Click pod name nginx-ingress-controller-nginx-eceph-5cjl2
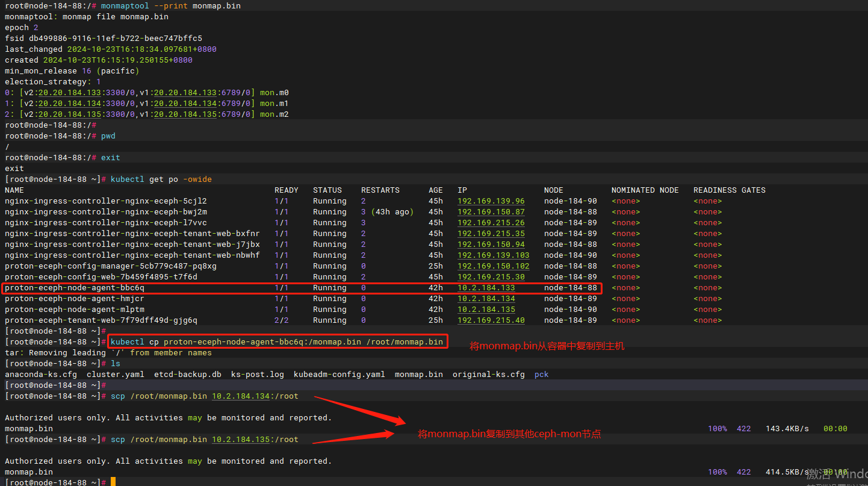The width and height of the screenshot is (868, 486). [106, 201]
